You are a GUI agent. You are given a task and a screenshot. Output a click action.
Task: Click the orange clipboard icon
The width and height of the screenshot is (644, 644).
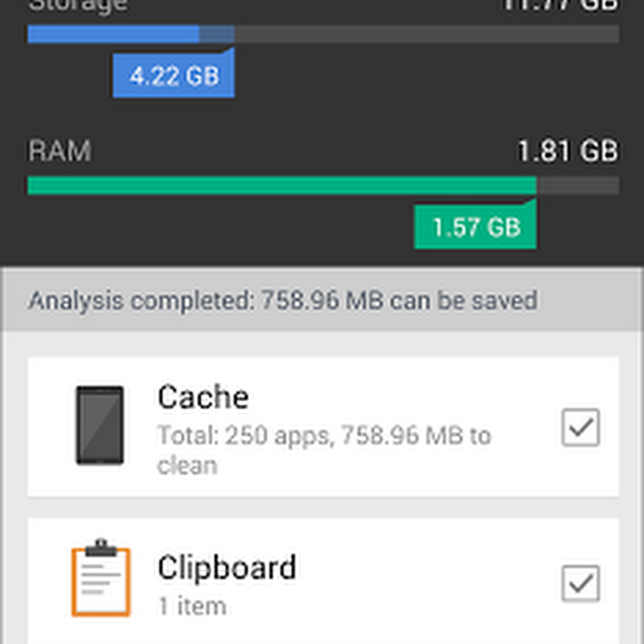click(x=101, y=578)
